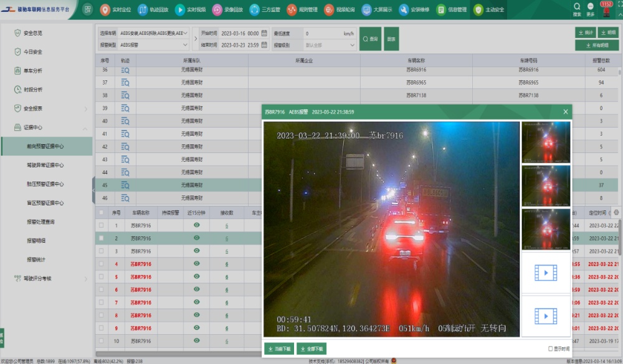This screenshot has width=623, height=364.
Task: Open 录像回放 recording playback module
Action: 227,10
